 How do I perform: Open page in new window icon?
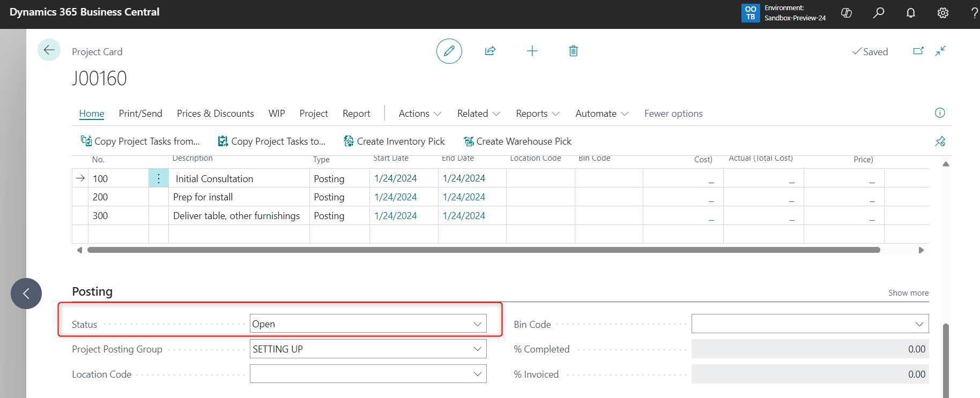click(x=918, y=51)
